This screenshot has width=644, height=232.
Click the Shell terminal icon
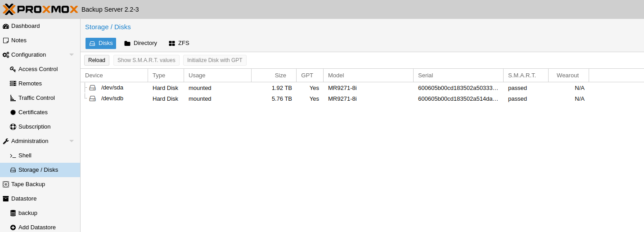13,156
